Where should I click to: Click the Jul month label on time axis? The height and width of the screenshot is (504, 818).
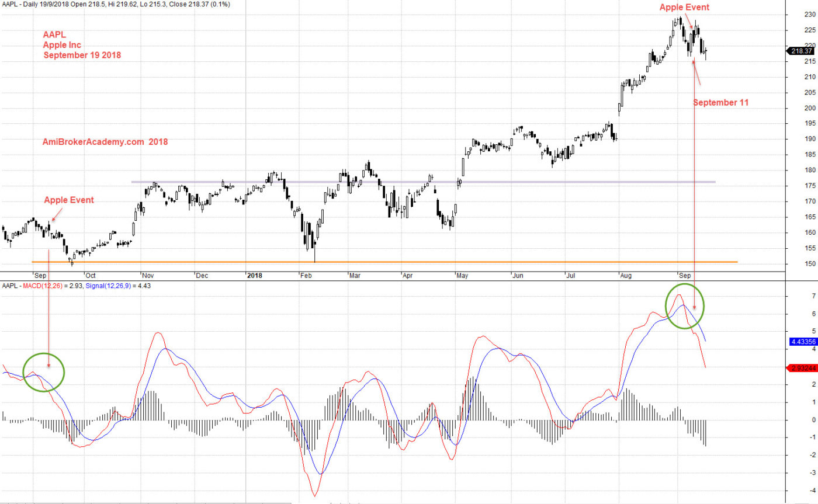point(570,275)
